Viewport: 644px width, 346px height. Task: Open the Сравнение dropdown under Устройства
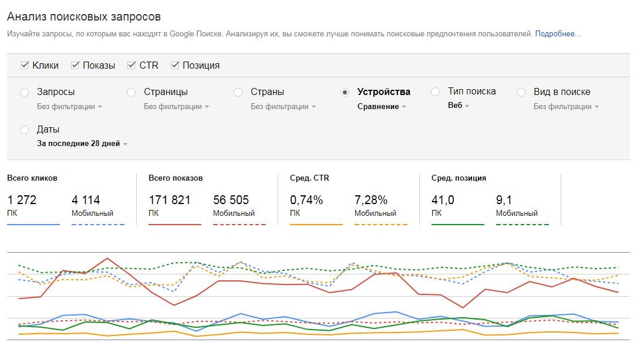click(382, 107)
